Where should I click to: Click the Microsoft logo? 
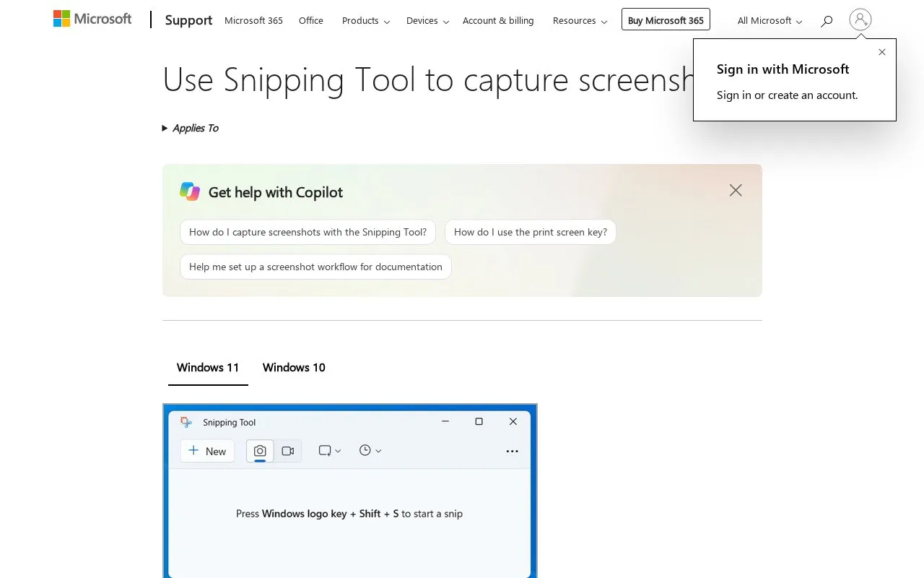click(x=92, y=20)
